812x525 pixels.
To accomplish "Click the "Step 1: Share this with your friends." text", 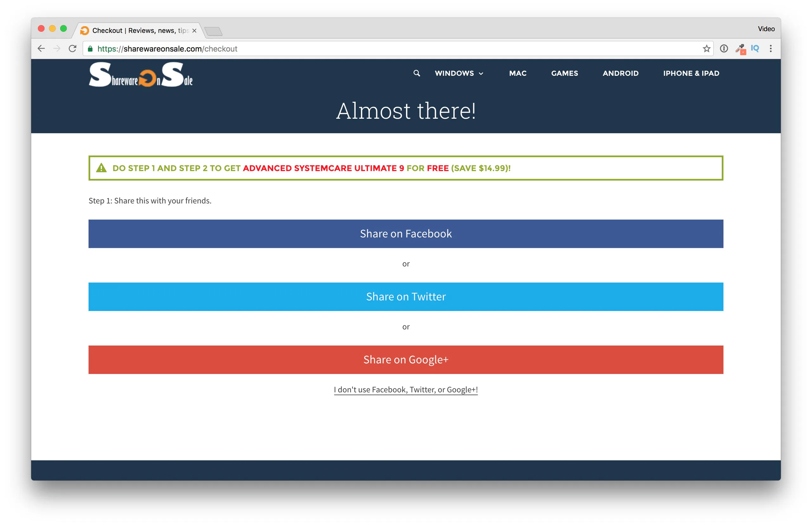I will click(150, 201).
